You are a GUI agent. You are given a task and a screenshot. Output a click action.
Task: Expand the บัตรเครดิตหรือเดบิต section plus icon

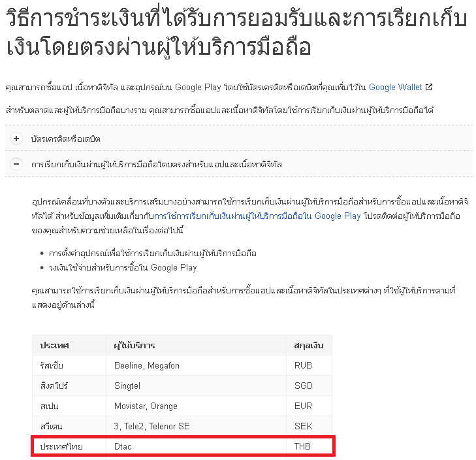point(16,139)
